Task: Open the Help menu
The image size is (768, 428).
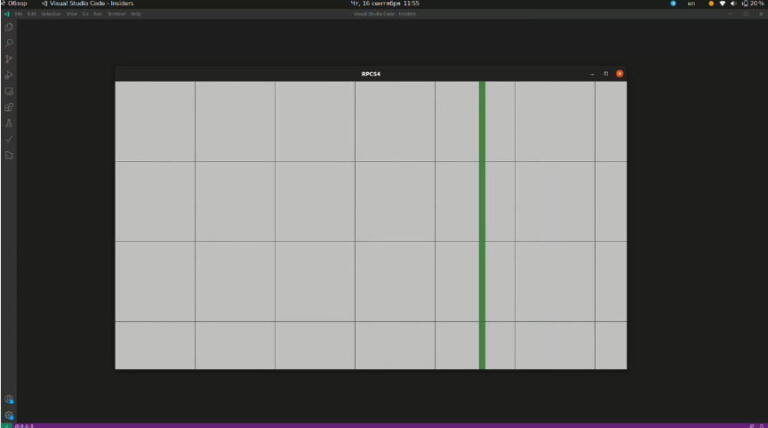Action: tap(136, 14)
